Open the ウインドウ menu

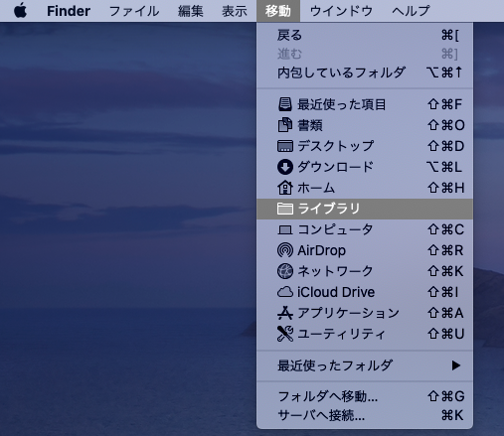click(x=342, y=11)
